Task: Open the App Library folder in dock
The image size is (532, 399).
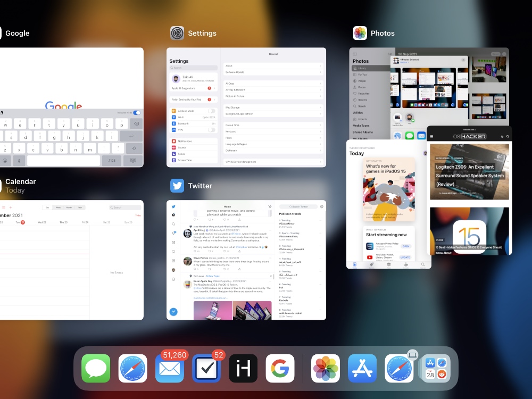Action: pyautogui.click(x=436, y=368)
